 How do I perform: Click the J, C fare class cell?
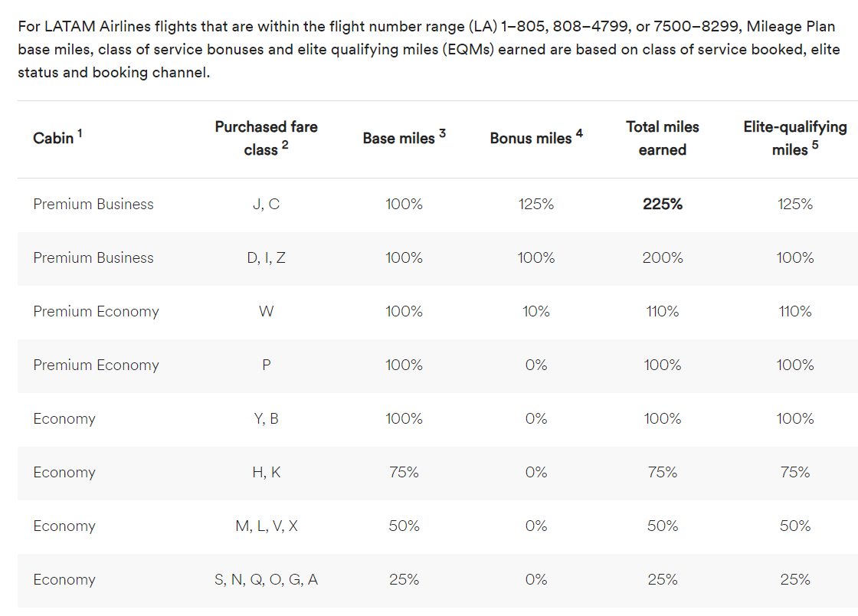tap(266, 205)
